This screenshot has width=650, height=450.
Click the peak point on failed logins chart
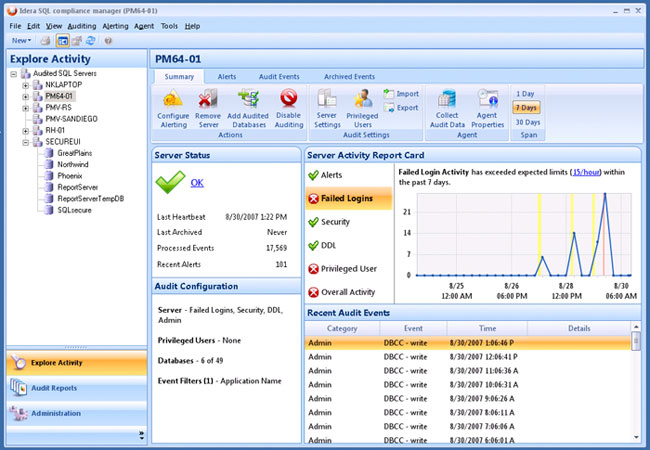coord(605,194)
